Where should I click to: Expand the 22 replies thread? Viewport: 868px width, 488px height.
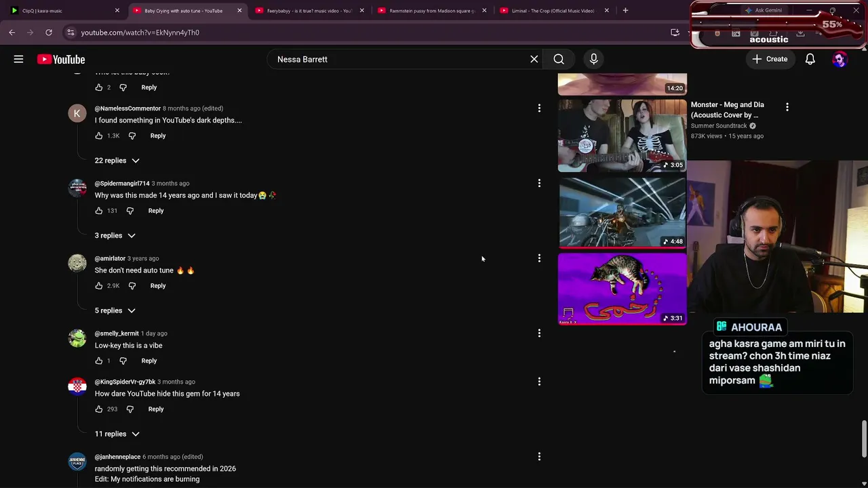pyautogui.click(x=117, y=161)
